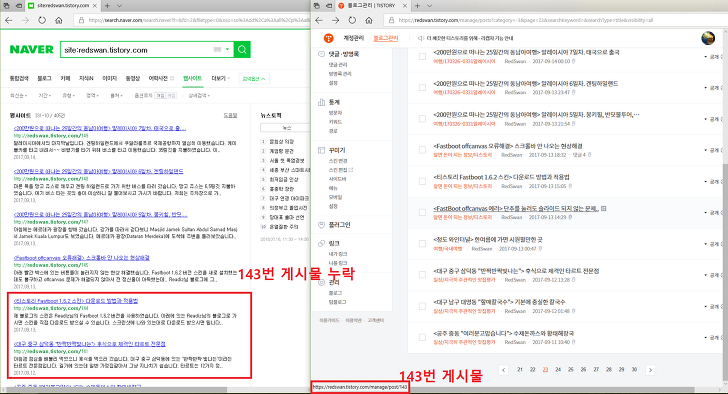Viewport: 728px width, 394px height.
Task: Click the 관리 gear icon in sidebar
Action: click(321, 282)
